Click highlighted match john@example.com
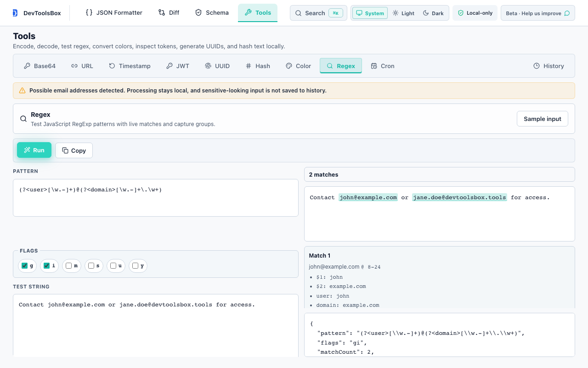Screen dimensions: 588x368 point(368,197)
